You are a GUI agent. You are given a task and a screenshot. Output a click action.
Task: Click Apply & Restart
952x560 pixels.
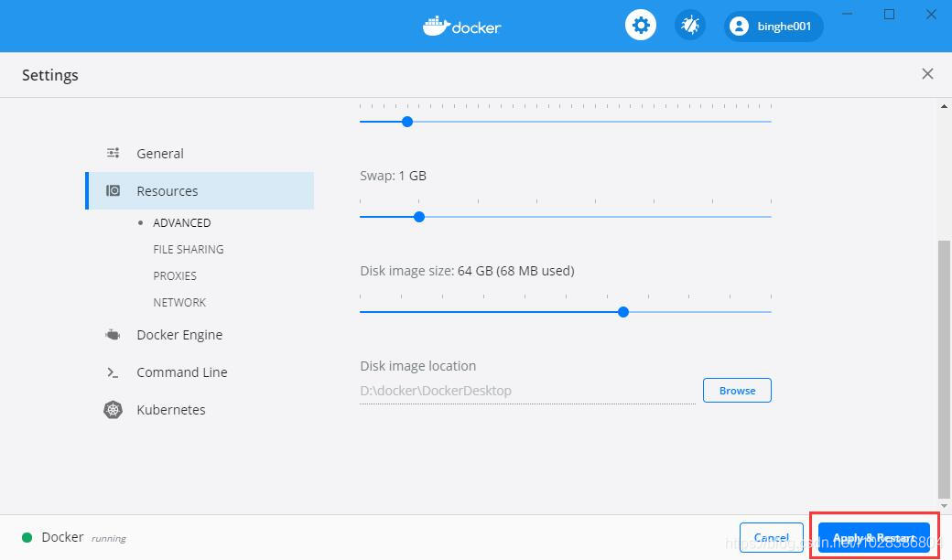[x=873, y=537]
